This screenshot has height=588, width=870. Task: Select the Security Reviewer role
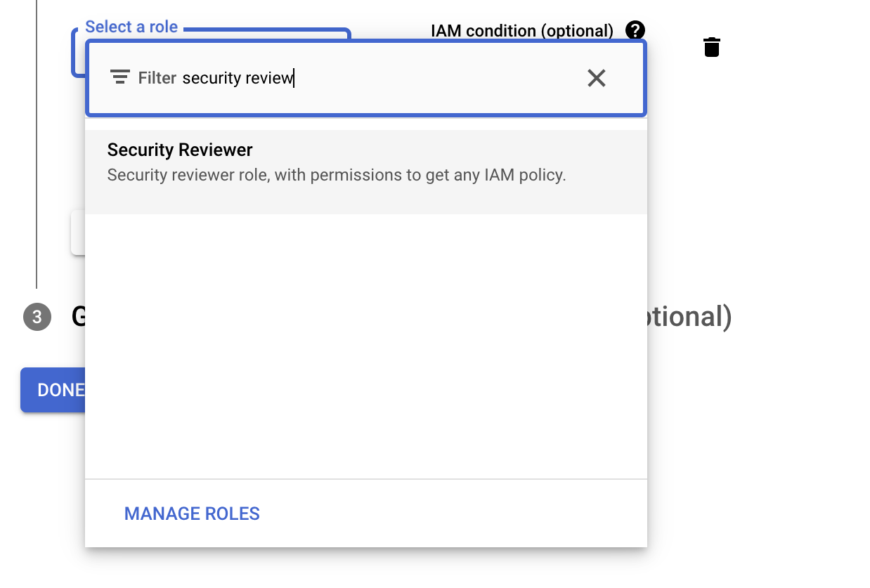coord(180,150)
